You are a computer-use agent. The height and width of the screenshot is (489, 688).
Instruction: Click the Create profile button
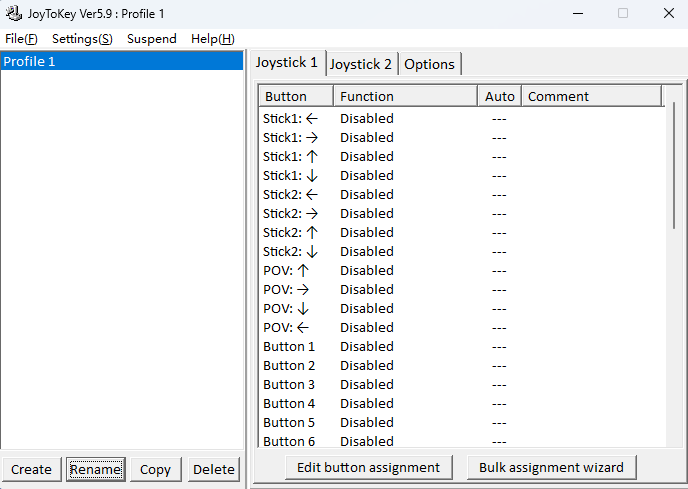(x=31, y=469)
